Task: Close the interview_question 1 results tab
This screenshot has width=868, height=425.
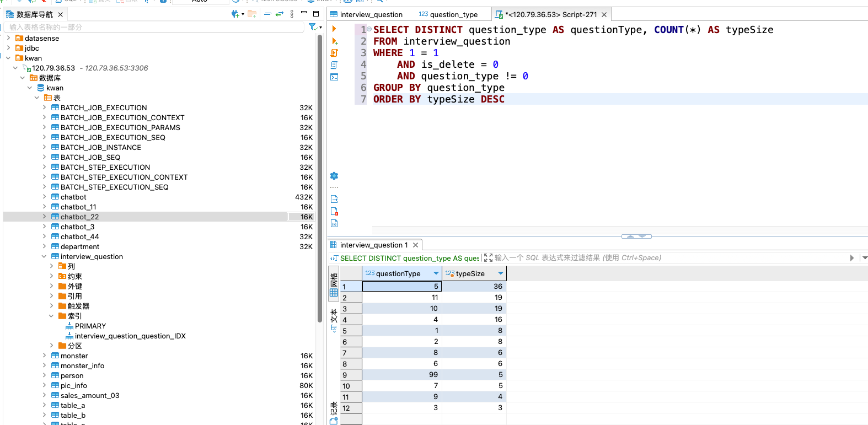Action: point(416,245)
